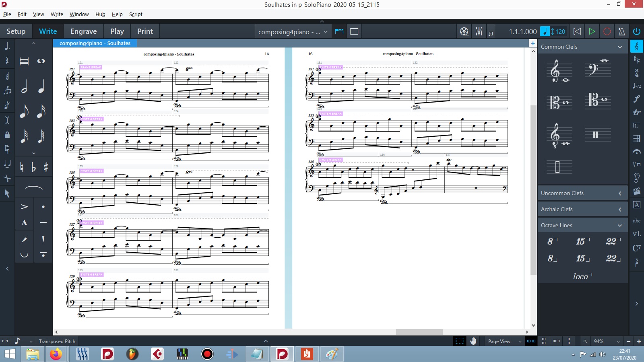
Task: Open the zoom percentage dropdown
Action: tap(607, 341)
